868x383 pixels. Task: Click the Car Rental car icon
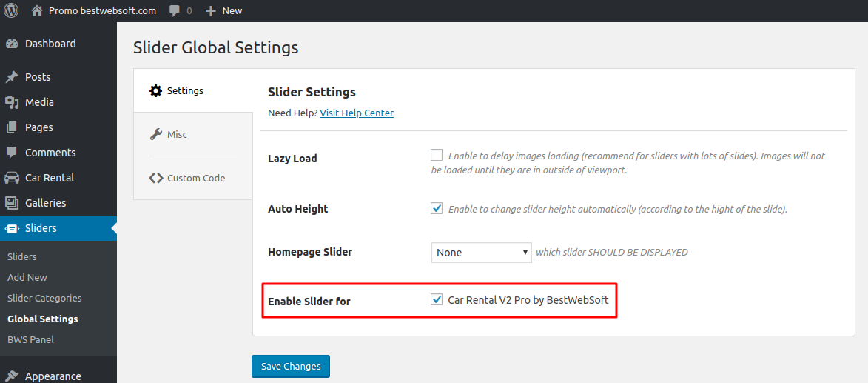click(12, 178)
